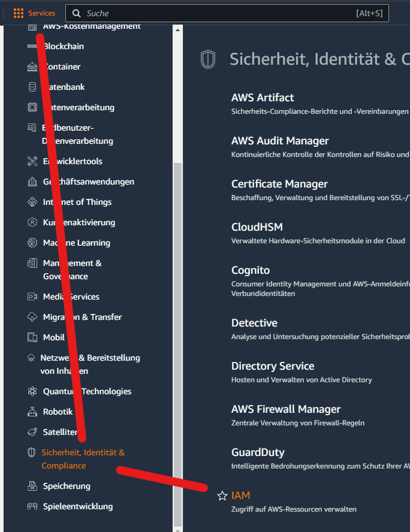Open the IAM service link

(x=240, y=495)
